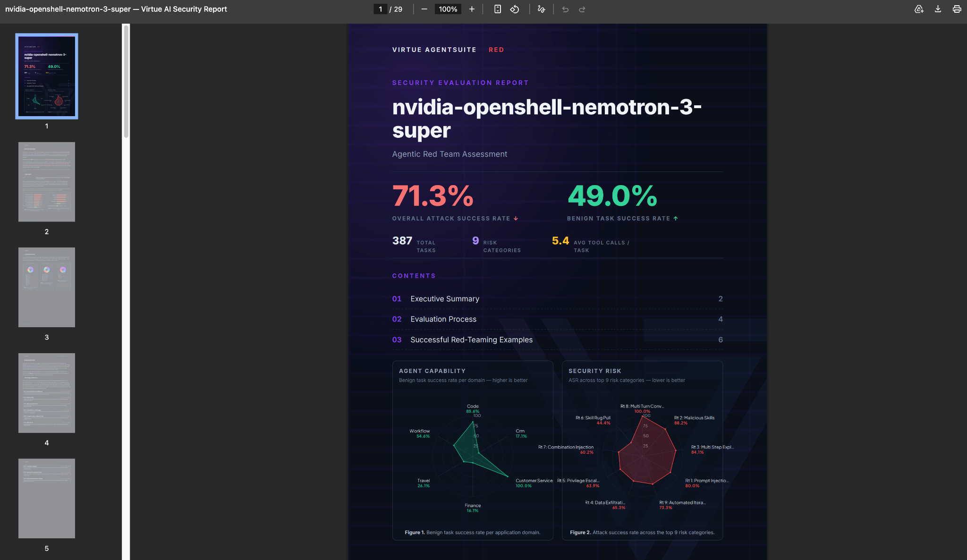The image size is (967, 560).
Task: Click the thumbnail sidebar scrollbar
Action: (x=126, y=81)
